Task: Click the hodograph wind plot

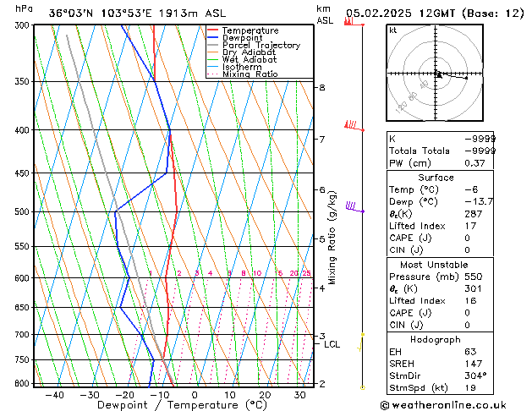Action: click(x=435, y=73)
